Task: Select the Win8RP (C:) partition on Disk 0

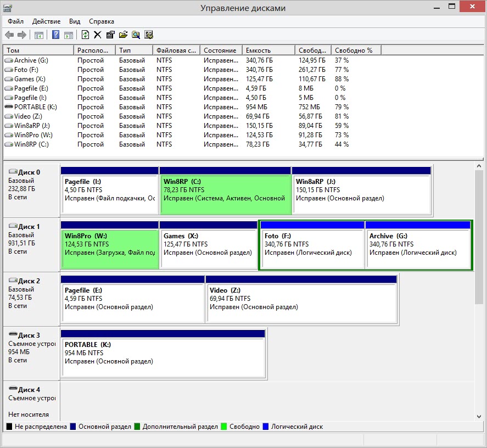Action: point(225,195)
